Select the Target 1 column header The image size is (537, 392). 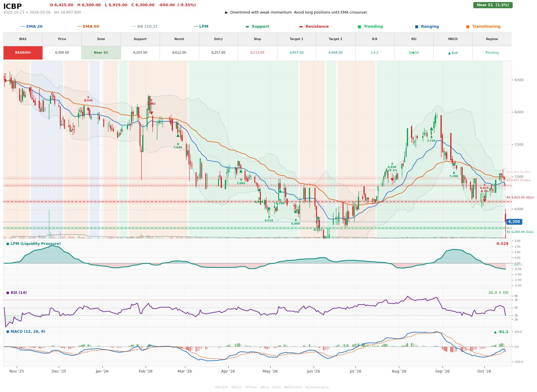(x=297, y=39)
